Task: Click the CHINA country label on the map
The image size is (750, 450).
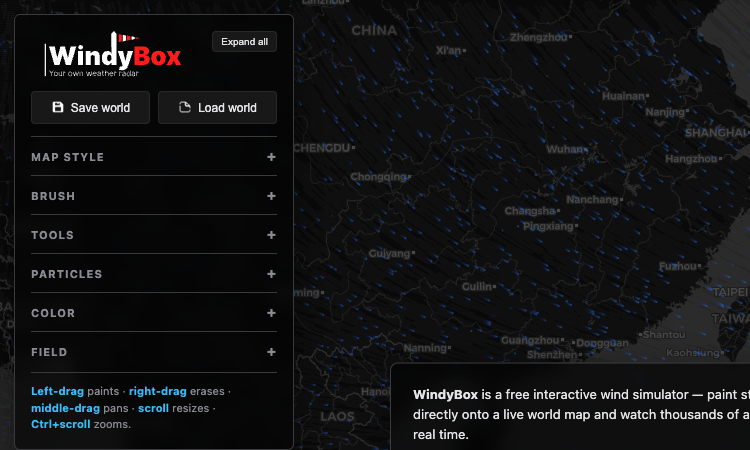Action: click(x=374, y=31)
